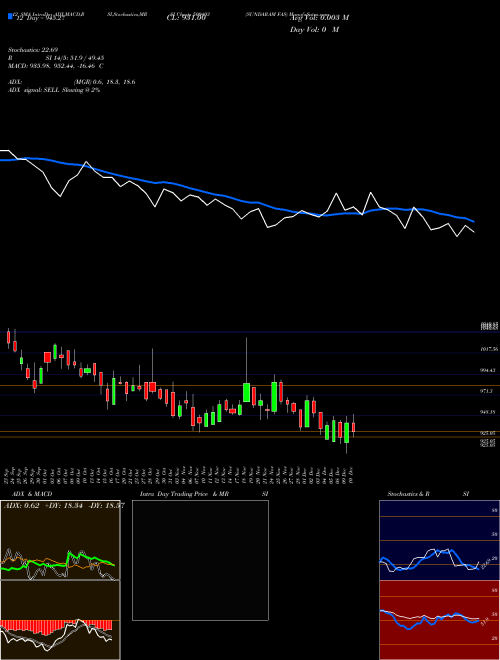Open the blue Stochastics indicator chart
This screenshot has width=500, height=660.
click(x=439, y=540)
